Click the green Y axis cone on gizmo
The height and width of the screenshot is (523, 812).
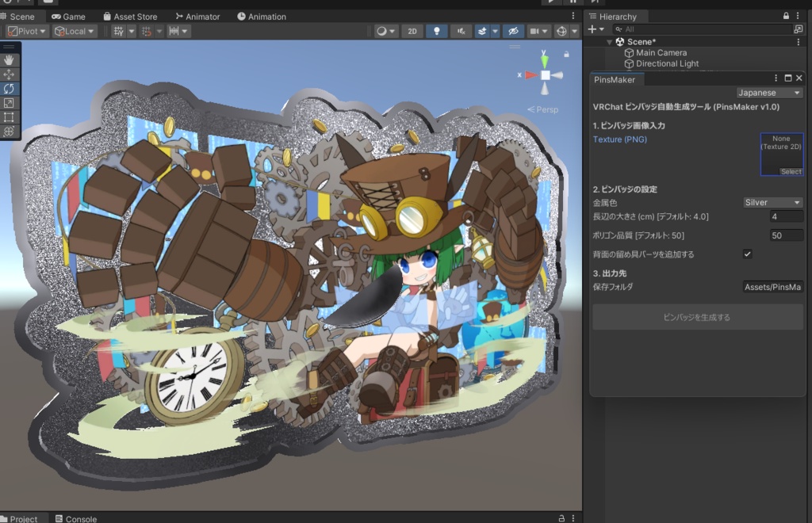(x=544, y=61)
